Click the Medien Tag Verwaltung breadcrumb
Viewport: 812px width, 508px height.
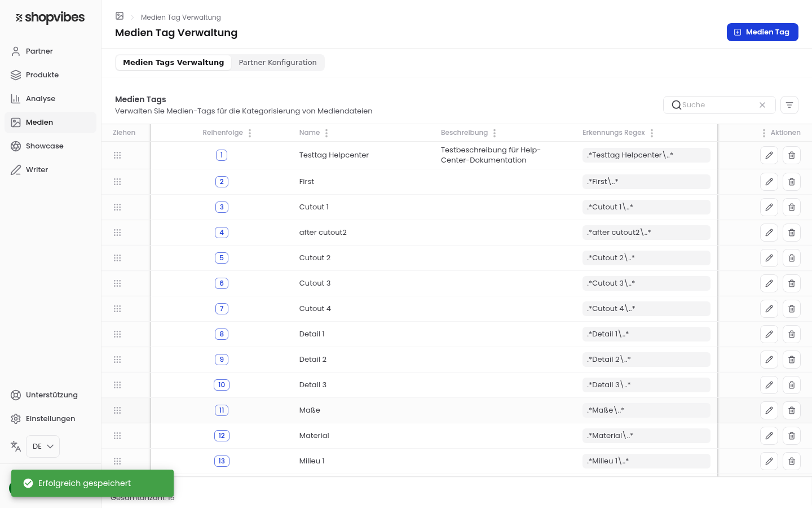pos(181,17)
